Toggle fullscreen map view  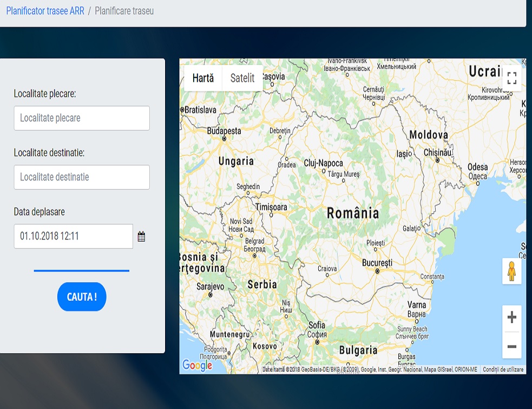pyautogui.click(x=511, y=78)
